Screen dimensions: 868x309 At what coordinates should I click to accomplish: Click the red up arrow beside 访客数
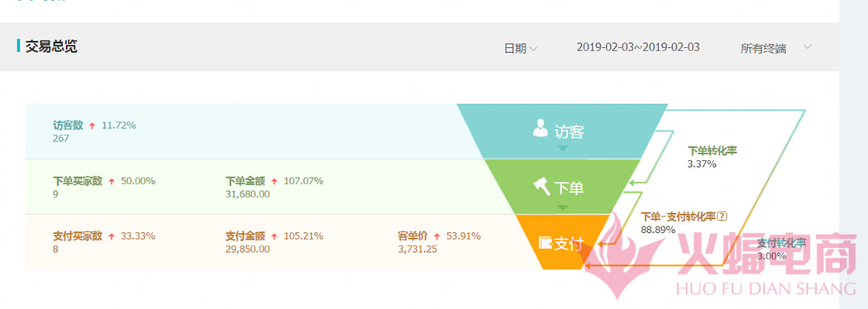point(92,126)
